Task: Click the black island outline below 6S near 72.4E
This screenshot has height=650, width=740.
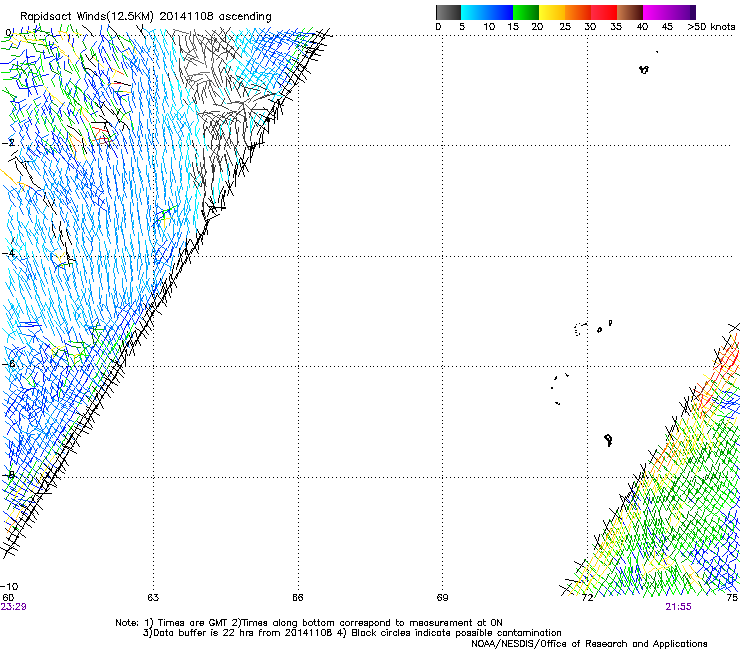Action: pos(608,440)
